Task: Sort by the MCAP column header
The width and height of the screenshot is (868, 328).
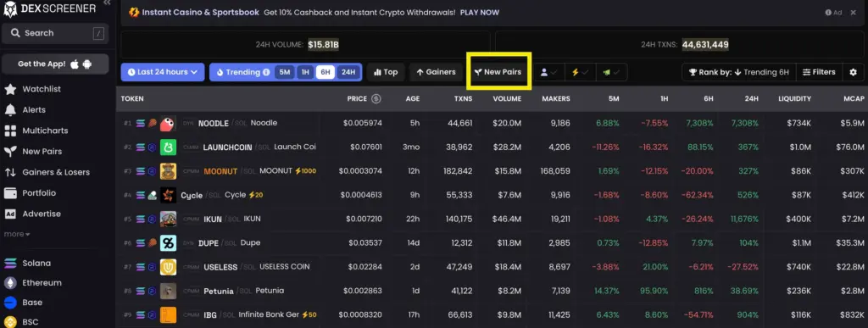Action: click(x=854, y=99)
